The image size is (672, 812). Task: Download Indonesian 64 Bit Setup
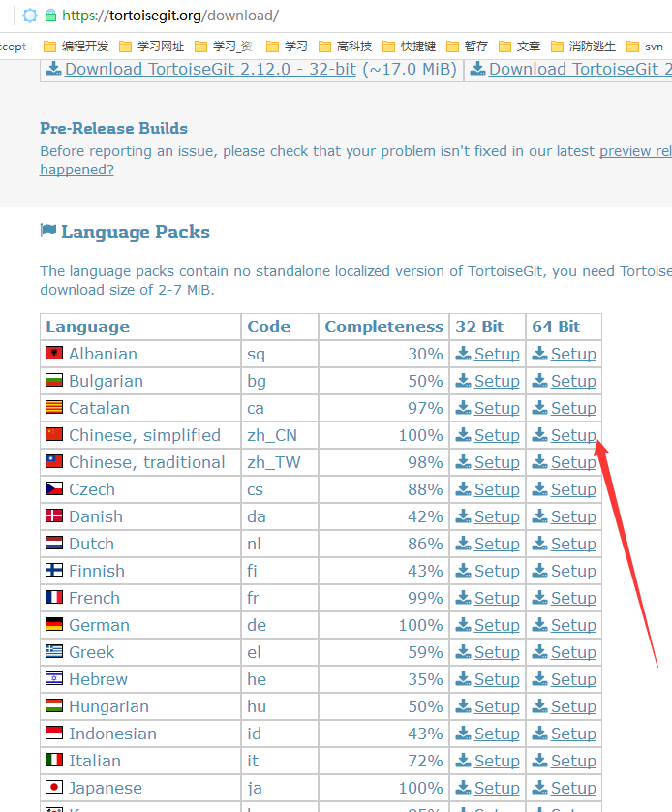pos(573,734)
